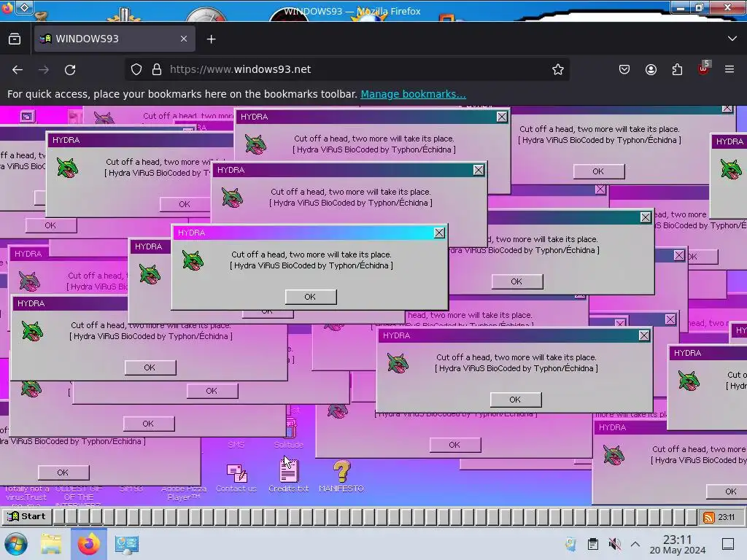
Task: Toggle the muted speaker tray icon
Action: point(614,544)
